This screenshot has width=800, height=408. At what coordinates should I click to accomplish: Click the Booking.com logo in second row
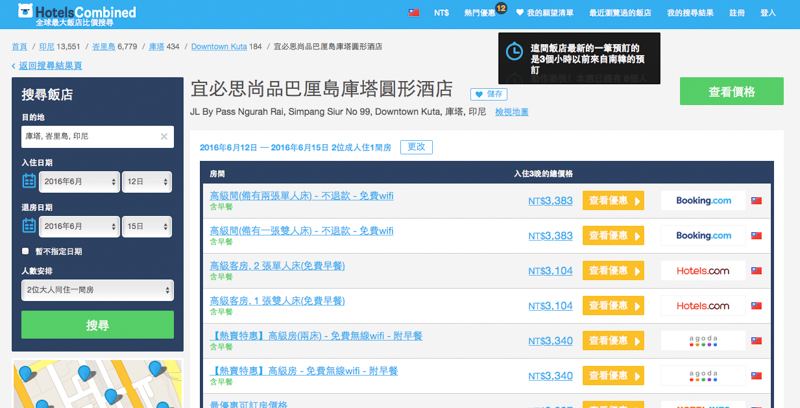point(703,236)
